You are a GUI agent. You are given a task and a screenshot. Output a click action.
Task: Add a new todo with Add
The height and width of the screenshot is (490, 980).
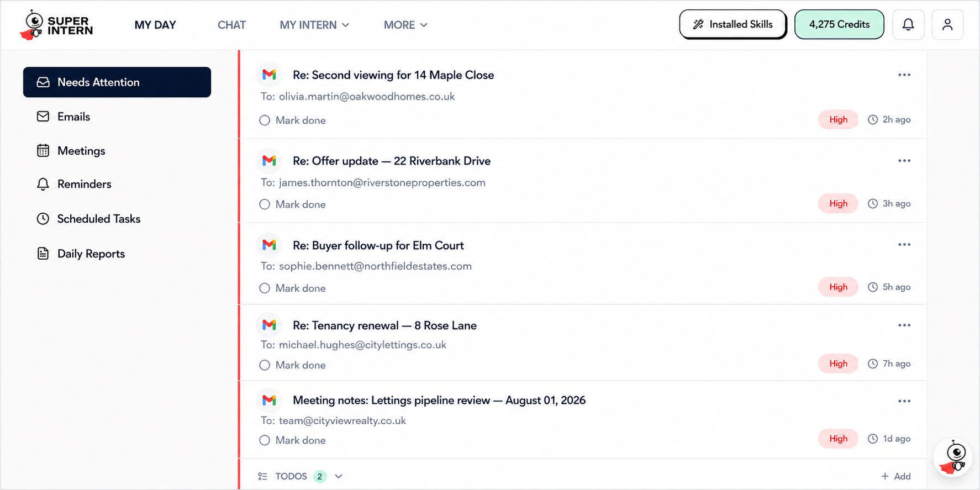896,476
